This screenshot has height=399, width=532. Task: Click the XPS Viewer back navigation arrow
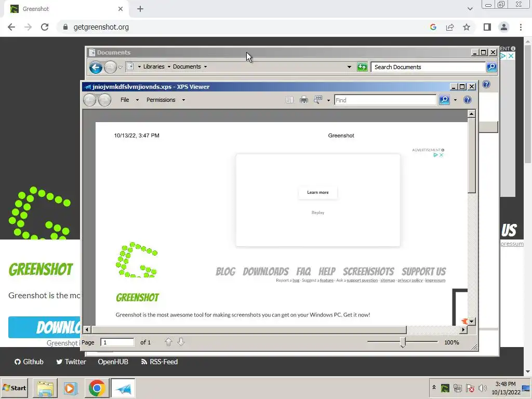[x=90, y=100]
